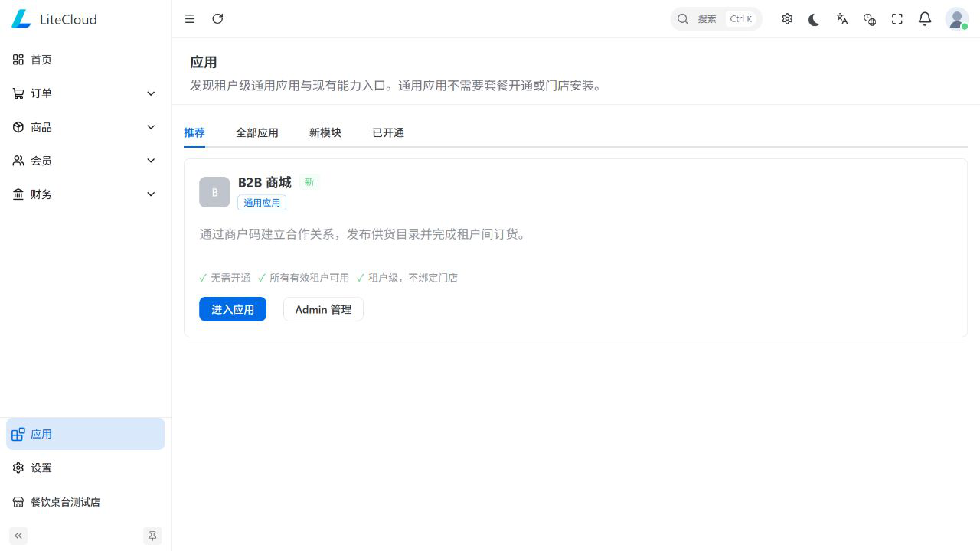Click the 通用应用 tag
This screenshot has width=980, height=551.
click(x=262, y=203)
